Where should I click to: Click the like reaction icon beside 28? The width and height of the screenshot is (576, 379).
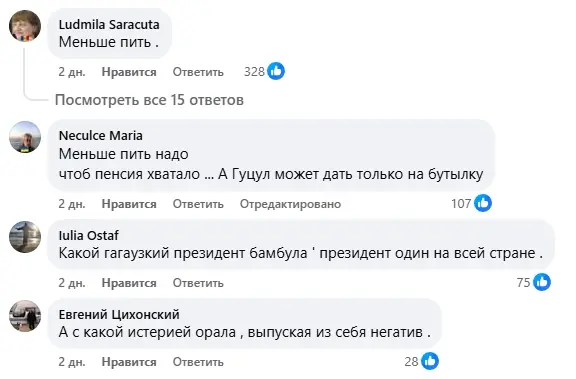tap(430, 361)
